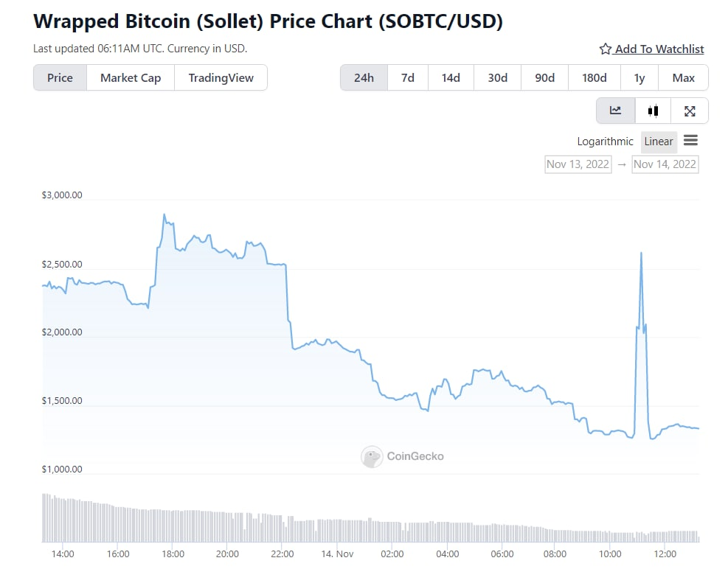Select the 24h time range

click(x=364, y=77)
